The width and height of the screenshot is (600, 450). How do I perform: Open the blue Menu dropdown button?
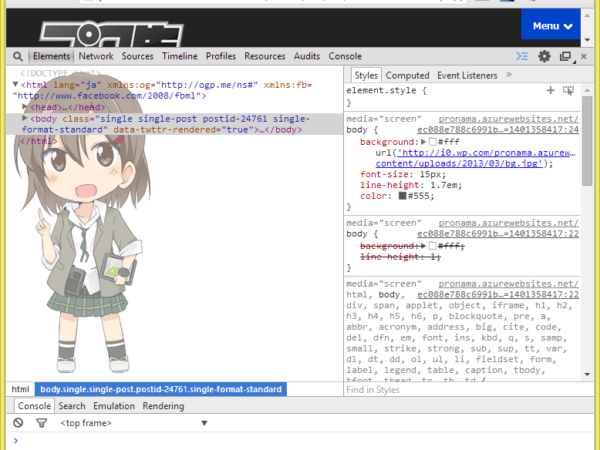[x=551, y=26]
